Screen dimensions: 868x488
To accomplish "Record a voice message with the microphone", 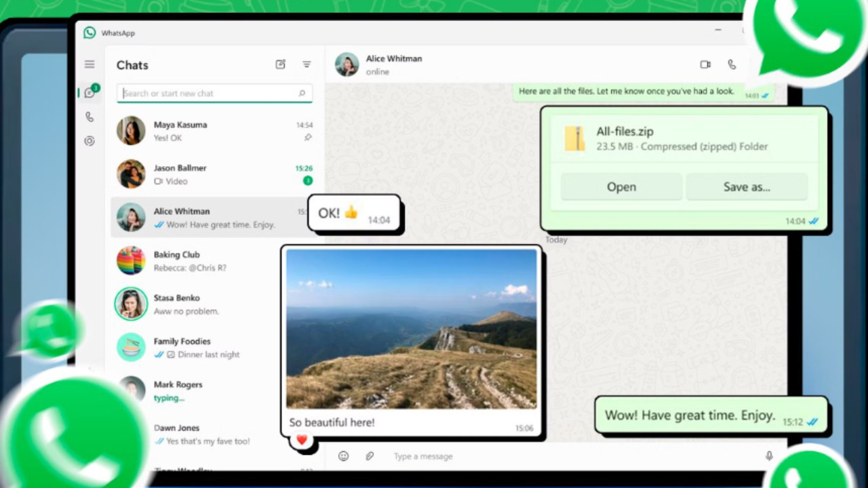I will (x=769, y=455).
